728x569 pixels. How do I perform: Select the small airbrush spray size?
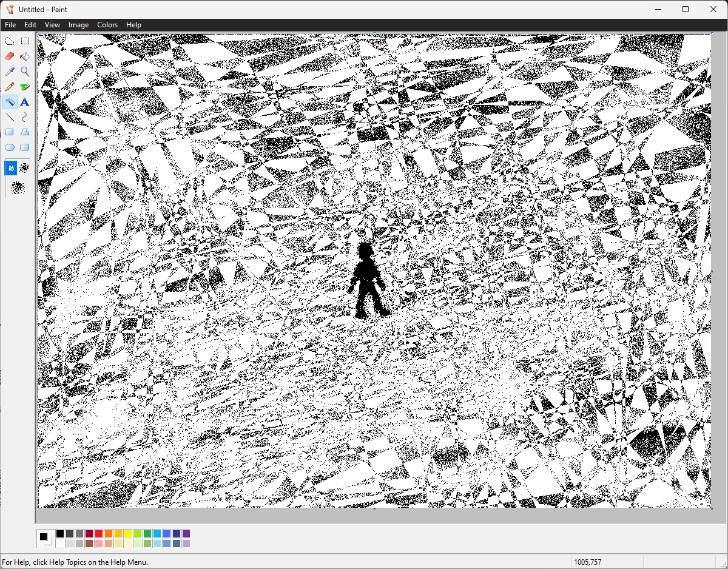click(11, 168)
